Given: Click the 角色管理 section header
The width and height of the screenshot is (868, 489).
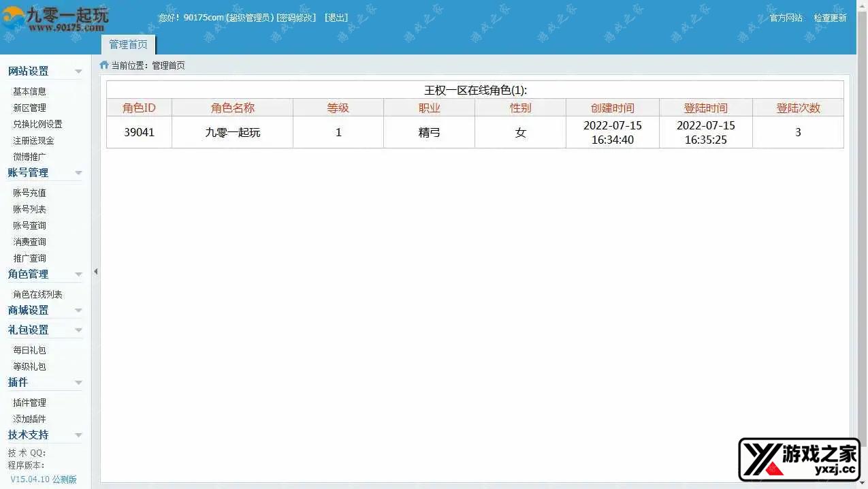Looking at the screenshot, I should pyautogui.click(x=29, y=274).
